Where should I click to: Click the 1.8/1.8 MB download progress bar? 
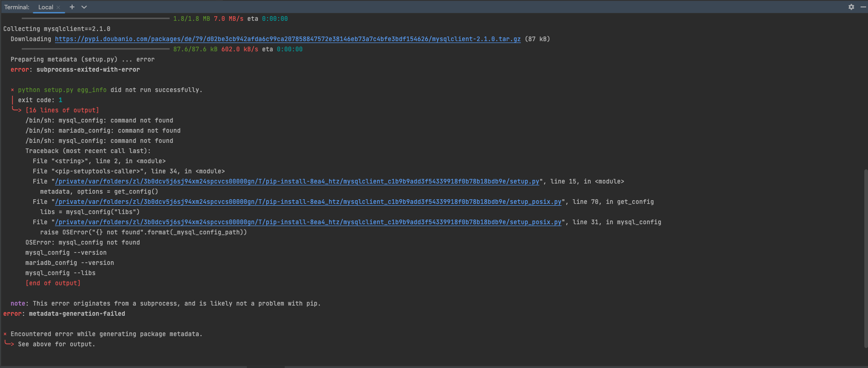tap(96, 18)
